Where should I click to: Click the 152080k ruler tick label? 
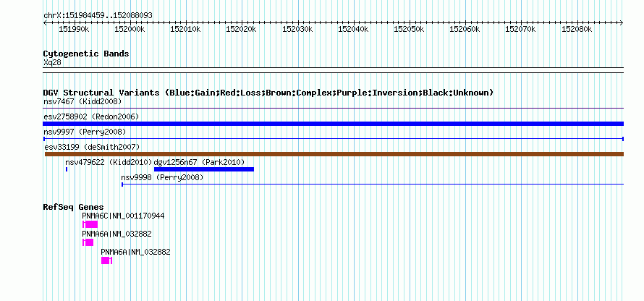click(577, 29)
